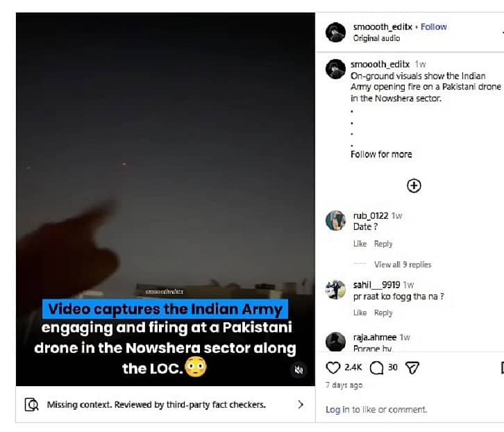
Task: Open smoooth_editx username in caption
Action: 380,64
